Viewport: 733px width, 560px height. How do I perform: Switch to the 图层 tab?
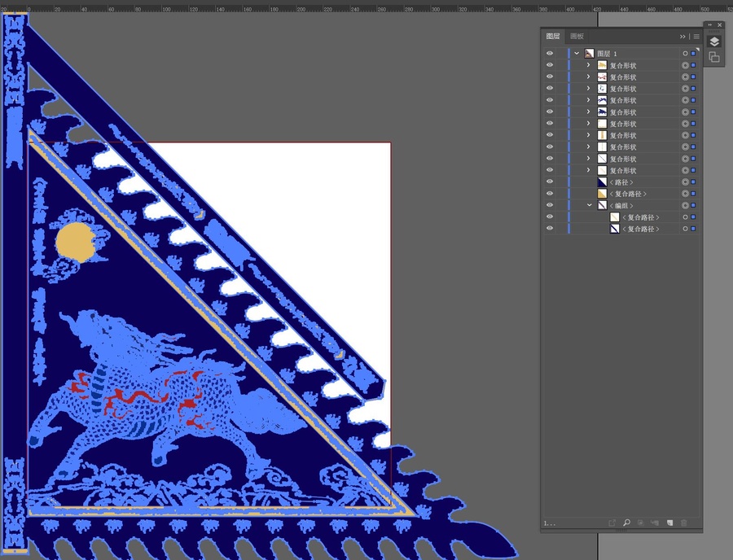[x=553, y=36]
